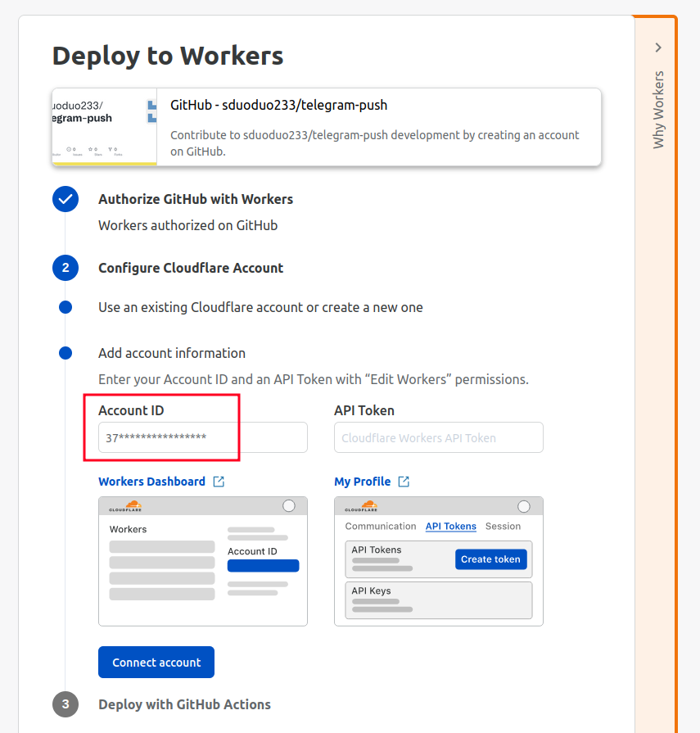Open the Why Workers vertical tab
Viewport: 700px width, 733px height.
click(658, 110)
